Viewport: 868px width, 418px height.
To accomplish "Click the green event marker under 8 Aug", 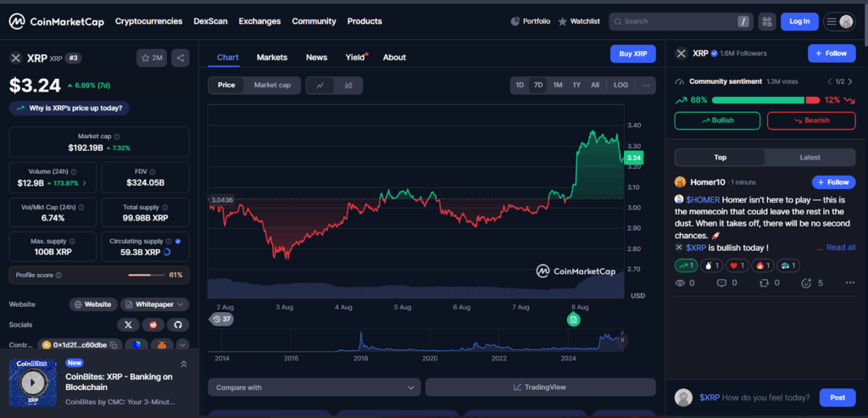I will (x=573, y=319).
